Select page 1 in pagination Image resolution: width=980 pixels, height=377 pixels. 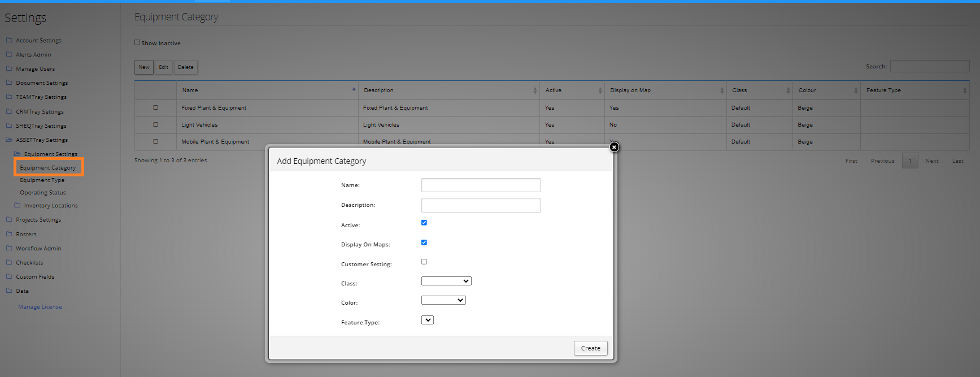910,161
